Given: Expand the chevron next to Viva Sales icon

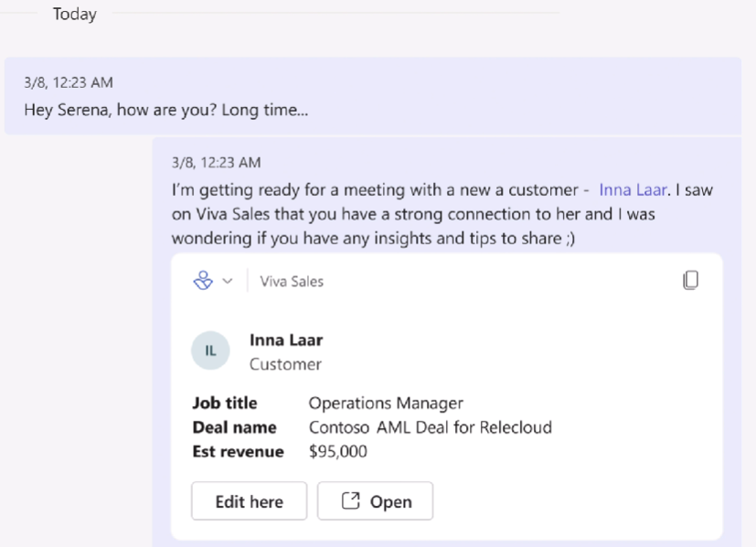Looking at the screenshot, I should (228, 281).
